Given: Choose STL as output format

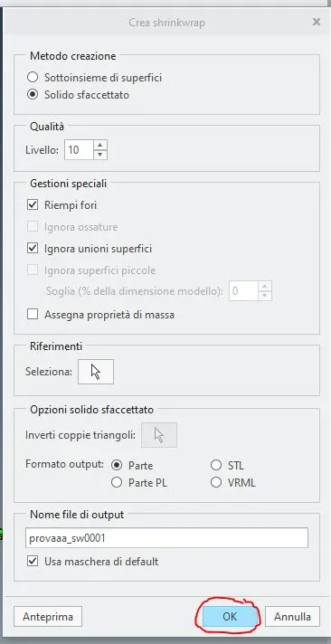Looking at the screenshot, I should (x=216, y=465).
